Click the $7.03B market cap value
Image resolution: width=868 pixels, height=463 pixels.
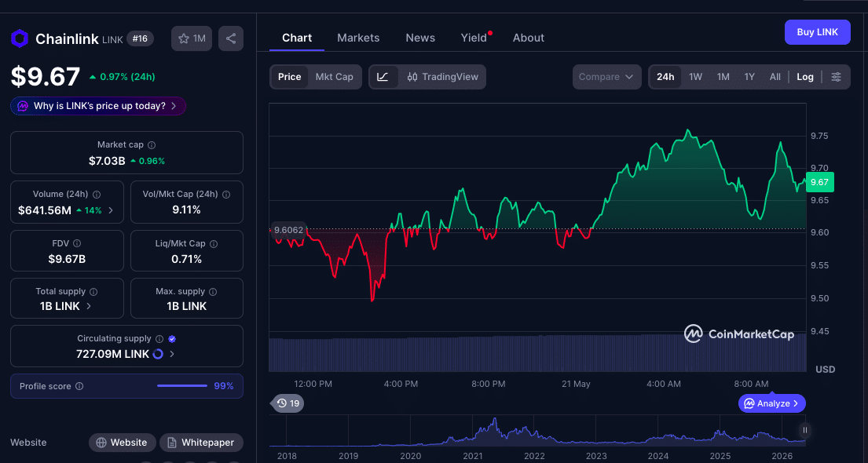[107, 161]
